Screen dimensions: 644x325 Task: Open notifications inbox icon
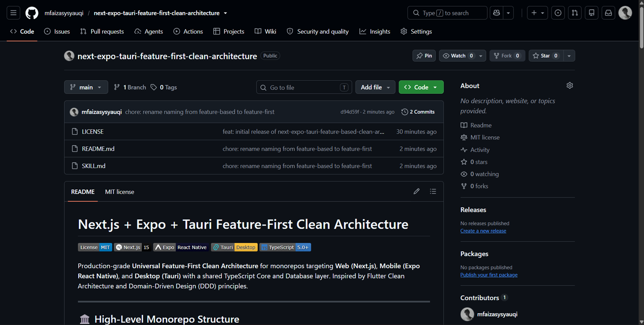coord(608,13)
